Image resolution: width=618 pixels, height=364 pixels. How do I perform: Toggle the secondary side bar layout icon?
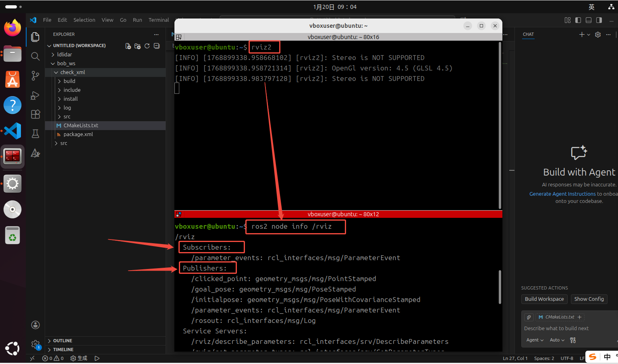[x=599, y=20]
